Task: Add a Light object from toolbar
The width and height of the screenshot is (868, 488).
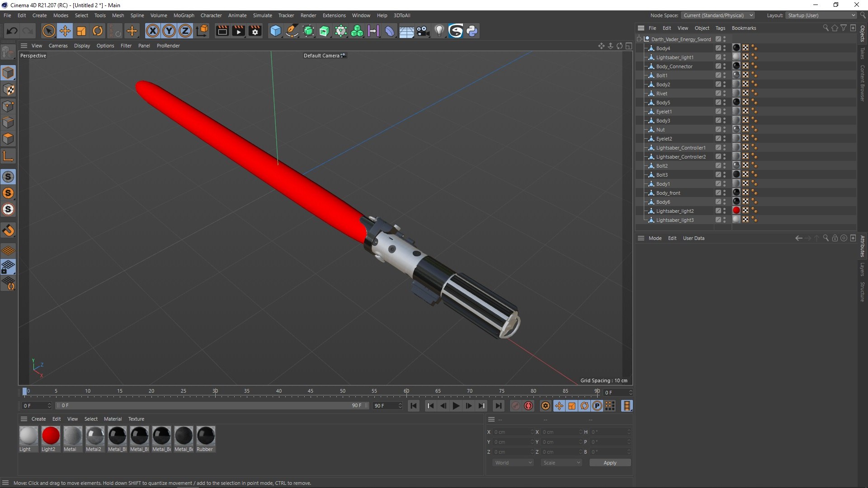Action: click(x=439, y=31)
